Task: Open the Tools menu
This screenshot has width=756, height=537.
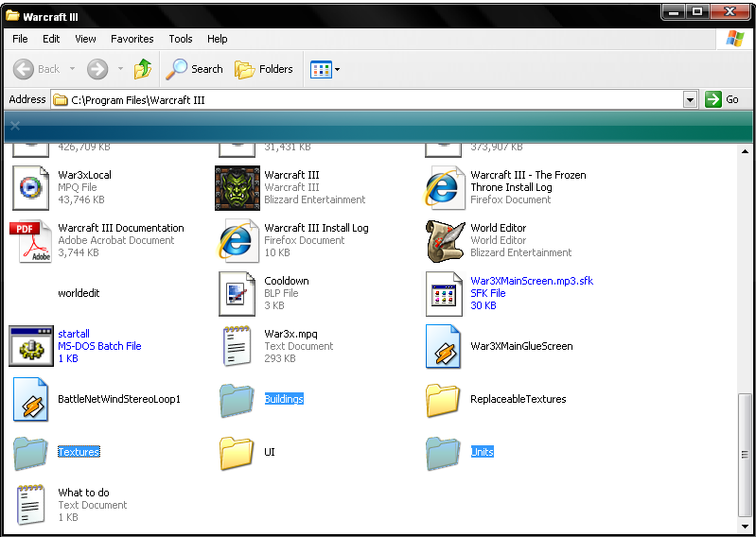Action: (x=181, y=39)
